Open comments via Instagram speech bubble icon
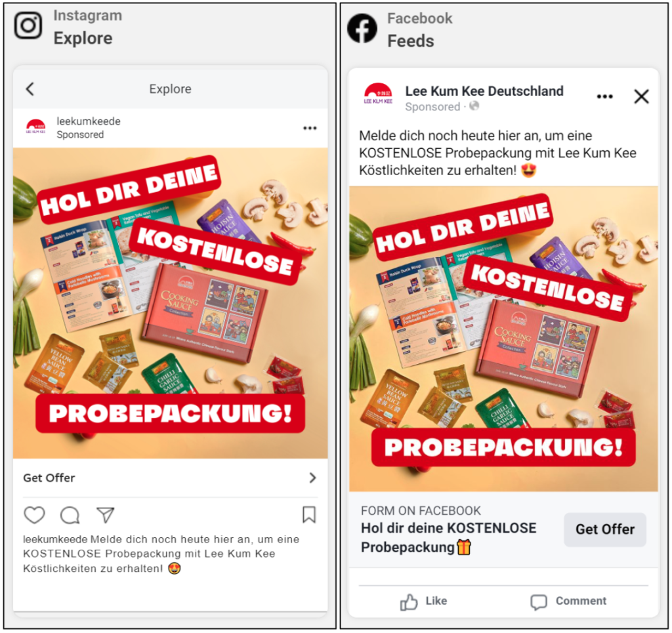Image resolution: width=672 pixels, height=633 pixels. point(70,515)
